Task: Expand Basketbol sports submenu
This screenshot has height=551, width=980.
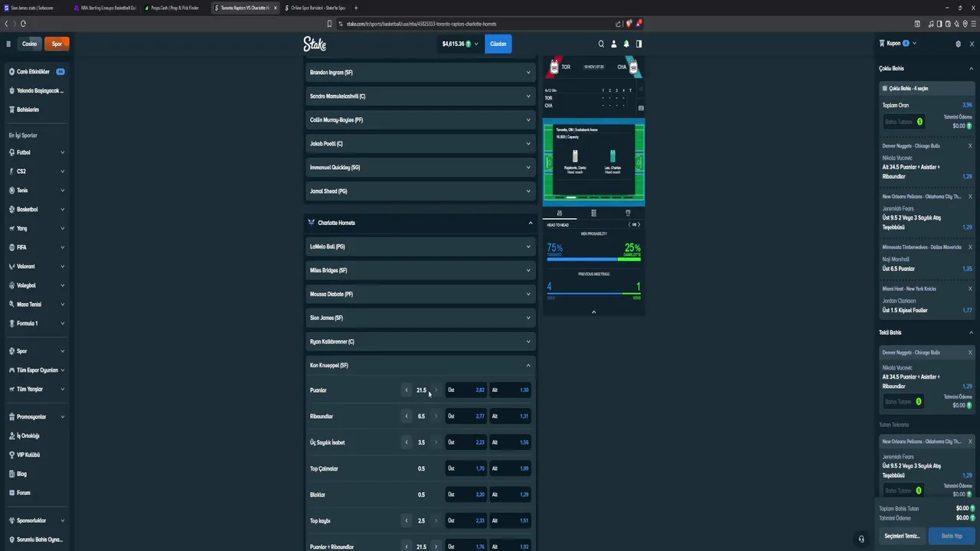Action: click(x=35, y=209)
